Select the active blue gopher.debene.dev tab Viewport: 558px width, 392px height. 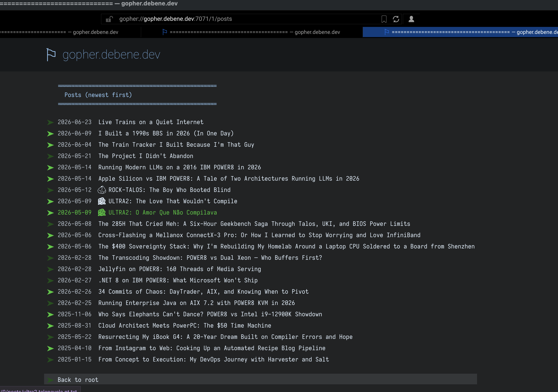(460, 32)
